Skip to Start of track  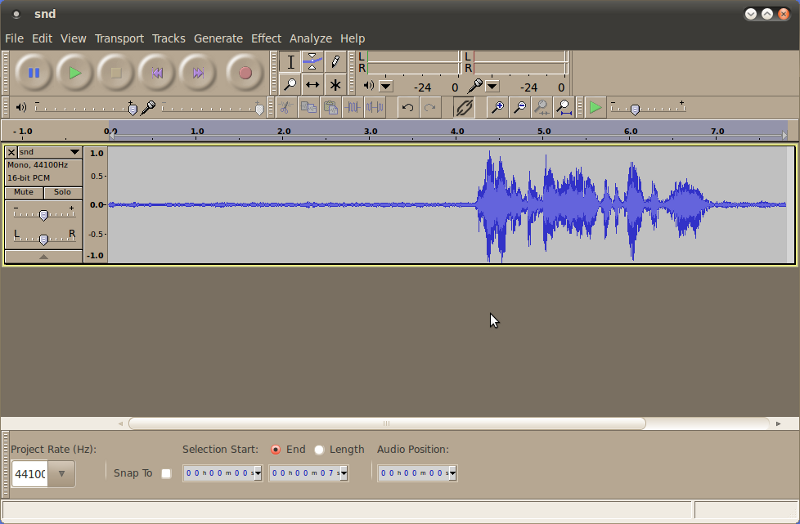tap(157, 73)
